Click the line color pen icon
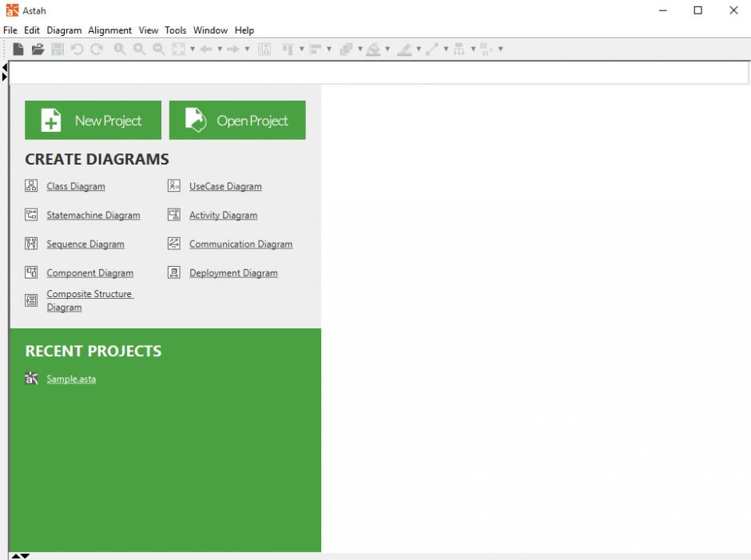Viewport: 751px width, 560px height. pyautogui.click(x=404, y=50)
